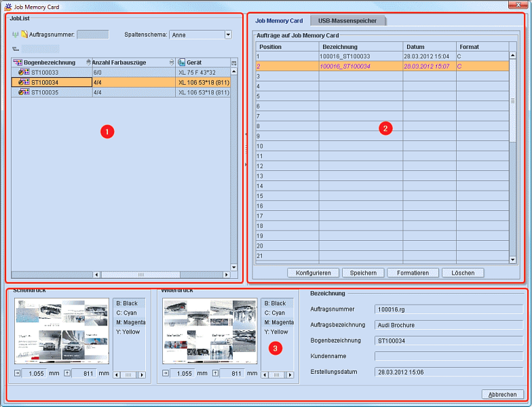Click the sheet icon of row ST100033

[23, 72]
